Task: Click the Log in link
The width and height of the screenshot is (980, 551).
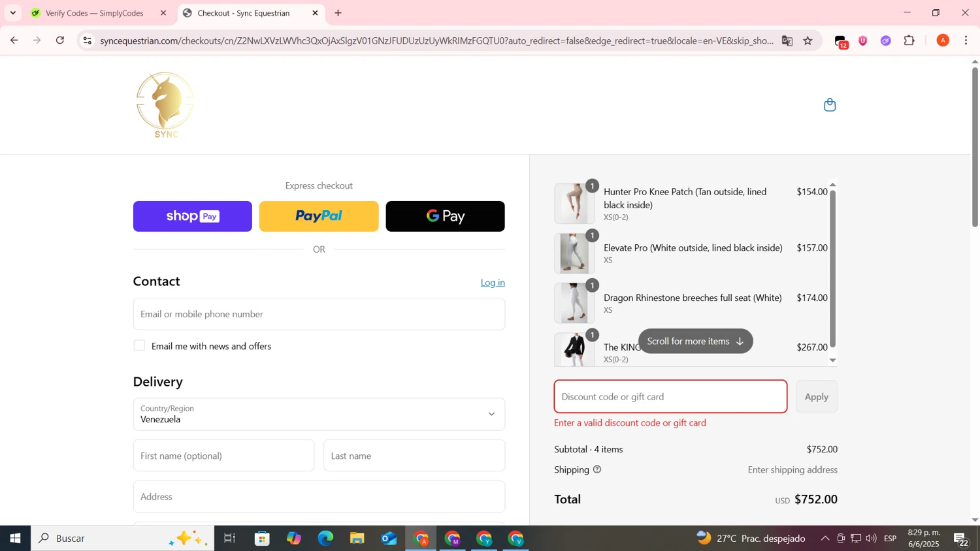Action: tap(493, 283)
